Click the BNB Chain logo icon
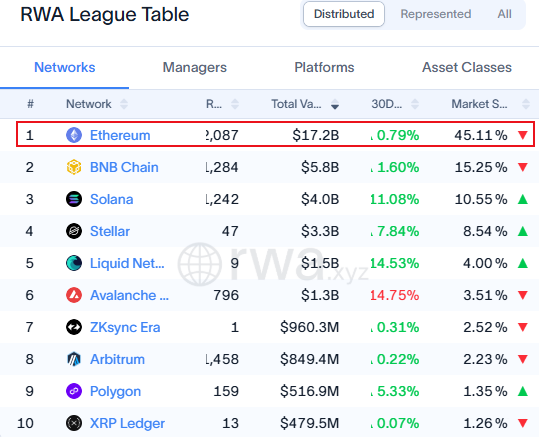This screenshot has height=437, width=539. click(x=74, y=167)
